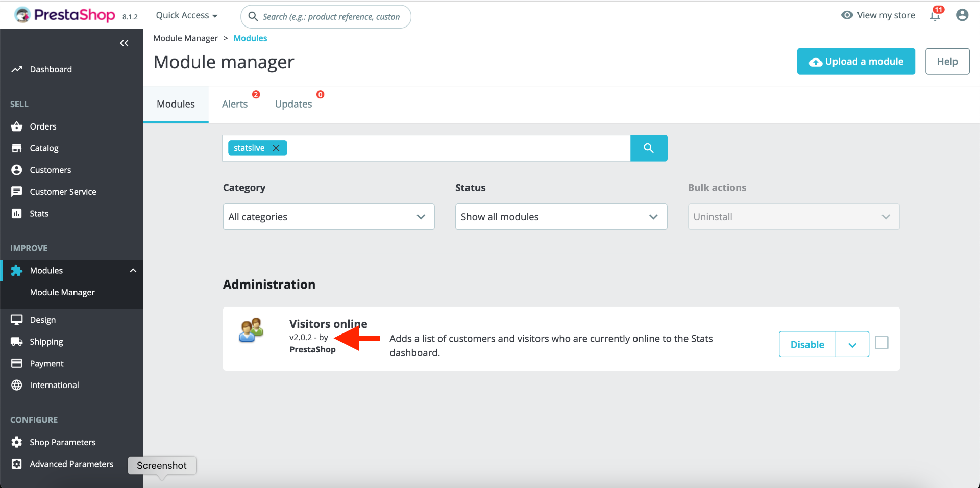The width and height of the screenshot is (980, 488).
Task: Remove the statslive search tag
Action: pyautogui.click(x=276, y=148)
